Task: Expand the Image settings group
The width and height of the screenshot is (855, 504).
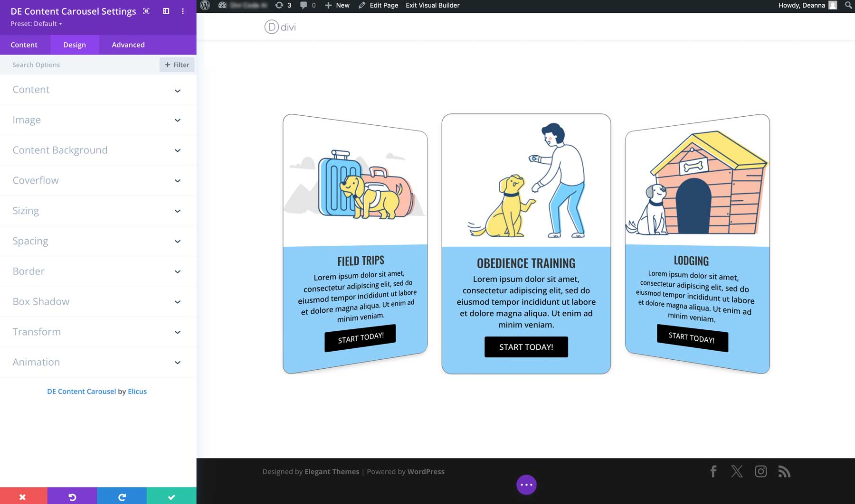Action: 98,120
